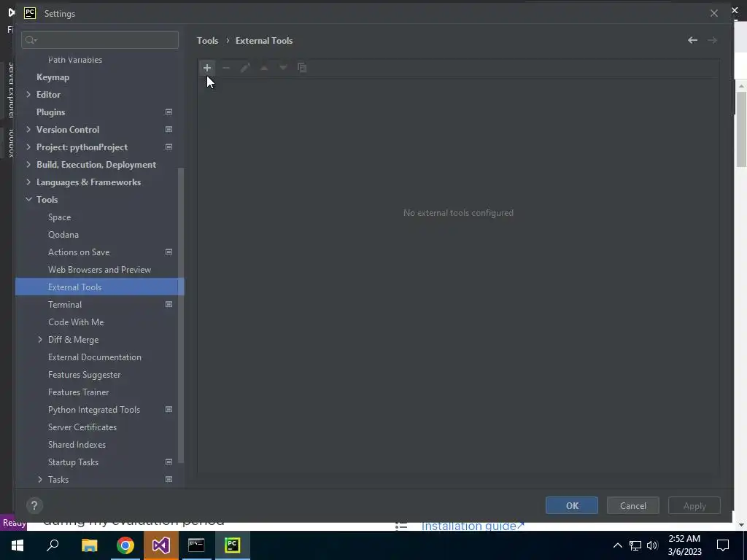Expand Languages & Frameworks group

pyautogui.click(x=28, y=182)
